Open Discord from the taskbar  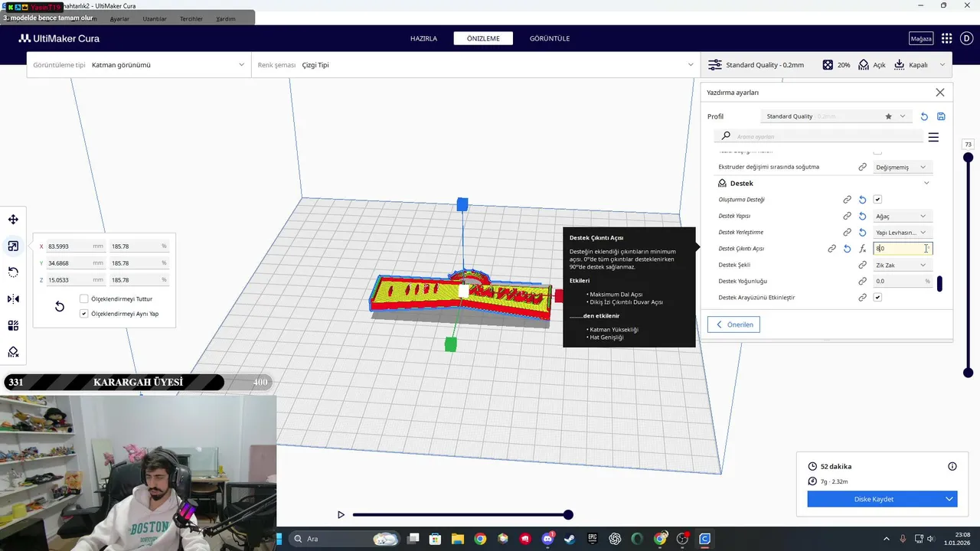547,539
